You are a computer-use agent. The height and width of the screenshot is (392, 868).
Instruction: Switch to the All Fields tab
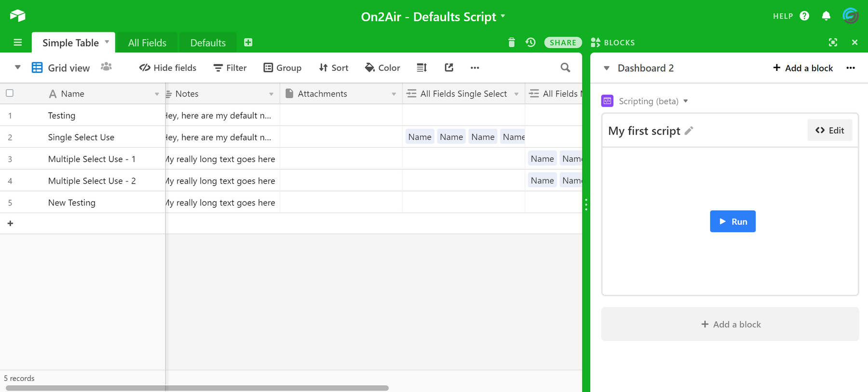tap(147, 43)
